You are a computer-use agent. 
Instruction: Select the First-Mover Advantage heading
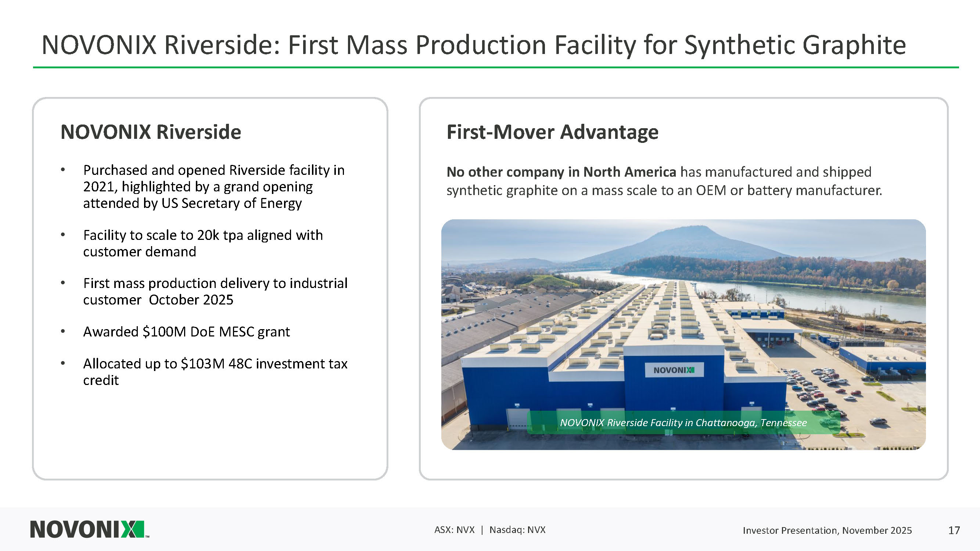[x=552, y=132]
